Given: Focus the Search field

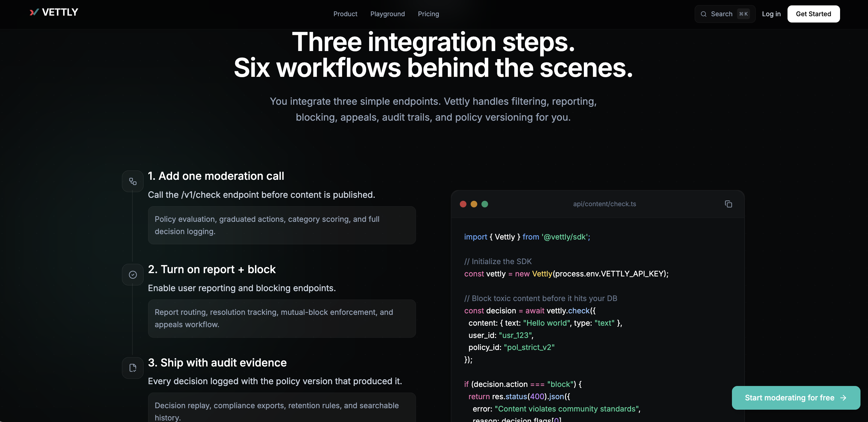Looking at the screenshot, I should point(721,14).
